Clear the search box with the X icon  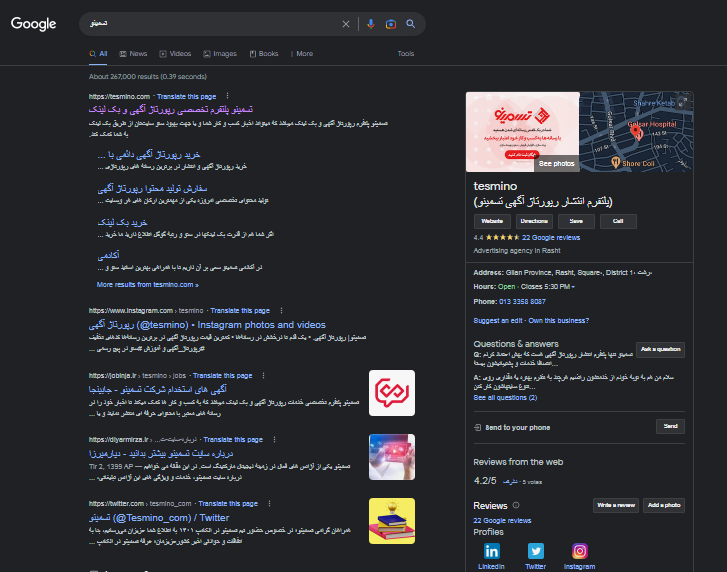(346, 24)
